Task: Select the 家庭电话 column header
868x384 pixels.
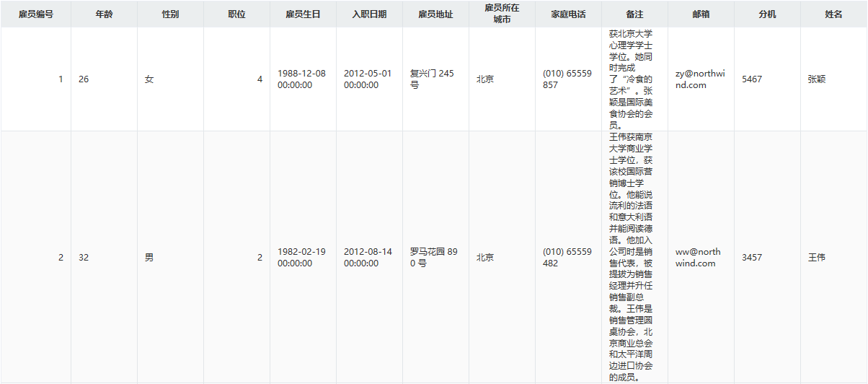Action: pos(568,14)
